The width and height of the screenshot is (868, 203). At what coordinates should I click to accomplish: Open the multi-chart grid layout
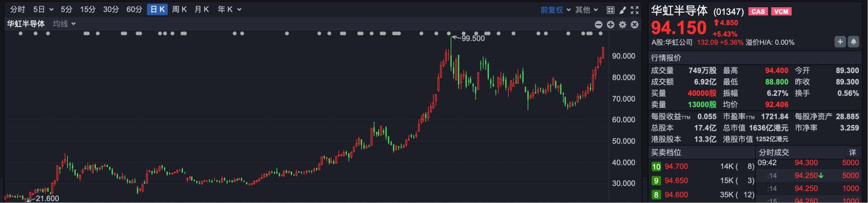[610, 10]
